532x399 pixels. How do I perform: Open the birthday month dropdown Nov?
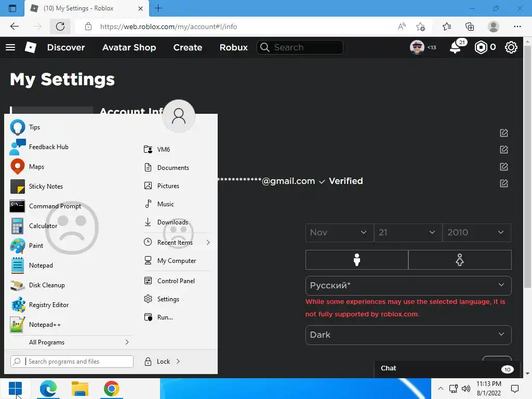click(340, 232)
